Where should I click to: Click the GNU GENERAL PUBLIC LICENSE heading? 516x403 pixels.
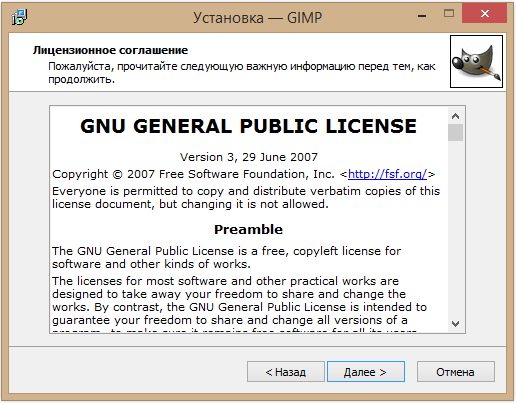tap(249, 126)
